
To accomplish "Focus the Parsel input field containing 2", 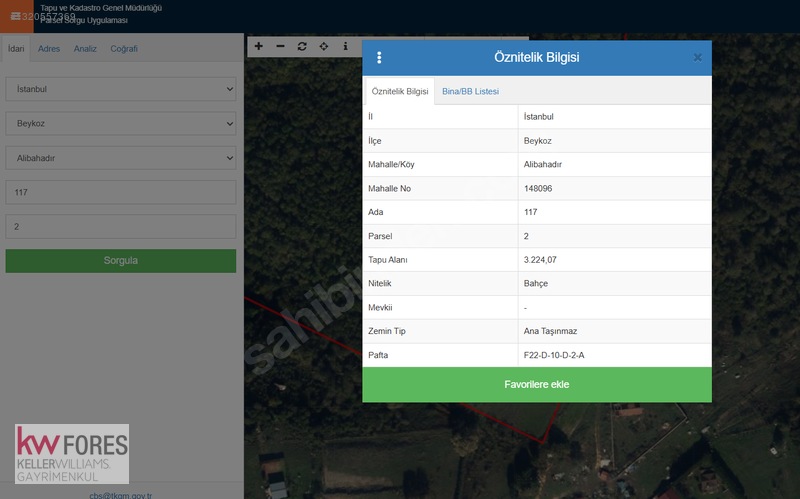I will [121, 227].
